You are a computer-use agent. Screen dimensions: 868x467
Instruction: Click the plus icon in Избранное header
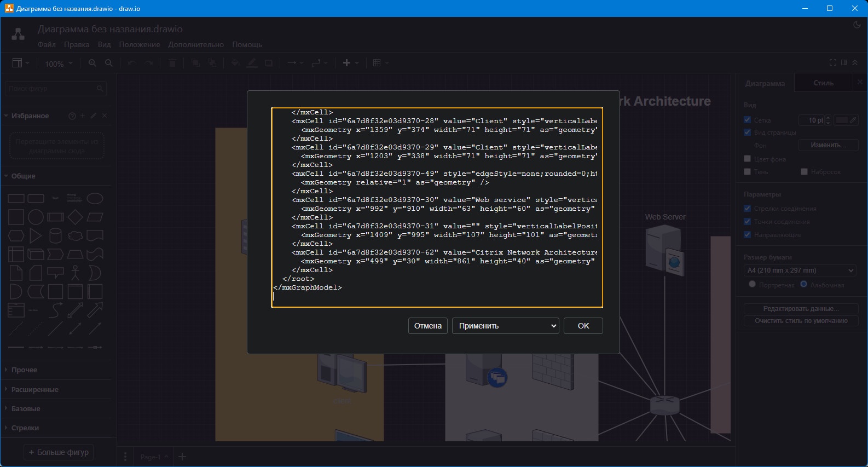(83, 116)
